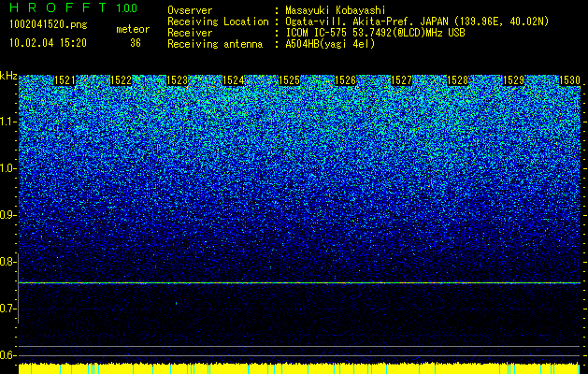Click the A504HB(yagi 4el) antenna text
The width and height of the screenshot is (588, 374).
[x=330, y=44]
